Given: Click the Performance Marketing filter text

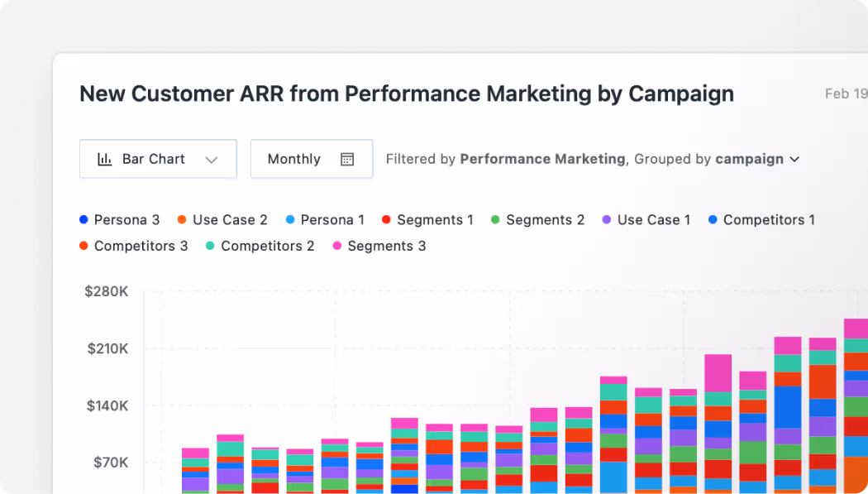Looking at the screenshot, I should click(x=542, y=159).
